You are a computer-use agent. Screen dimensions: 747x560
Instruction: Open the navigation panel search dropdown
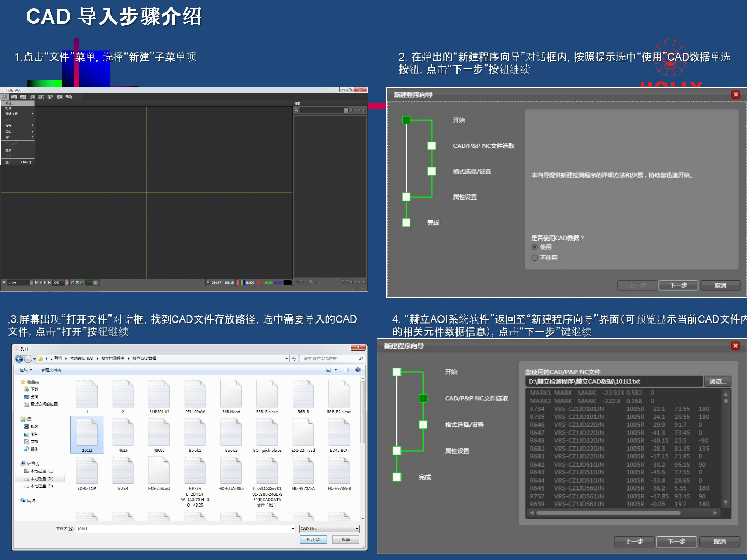(346, 110)
